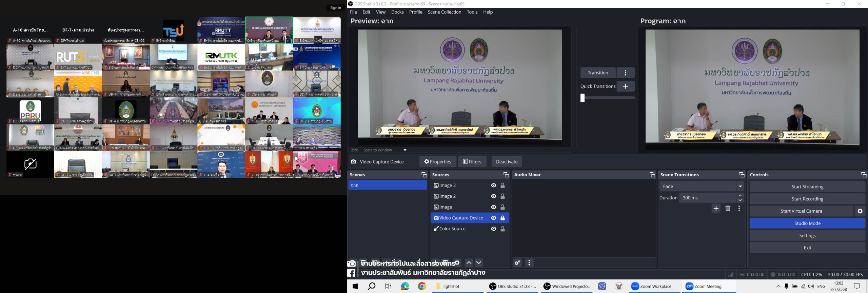Toggle lock on the Image source
Viewport: 868px width, 293px height.
[503, 207]
